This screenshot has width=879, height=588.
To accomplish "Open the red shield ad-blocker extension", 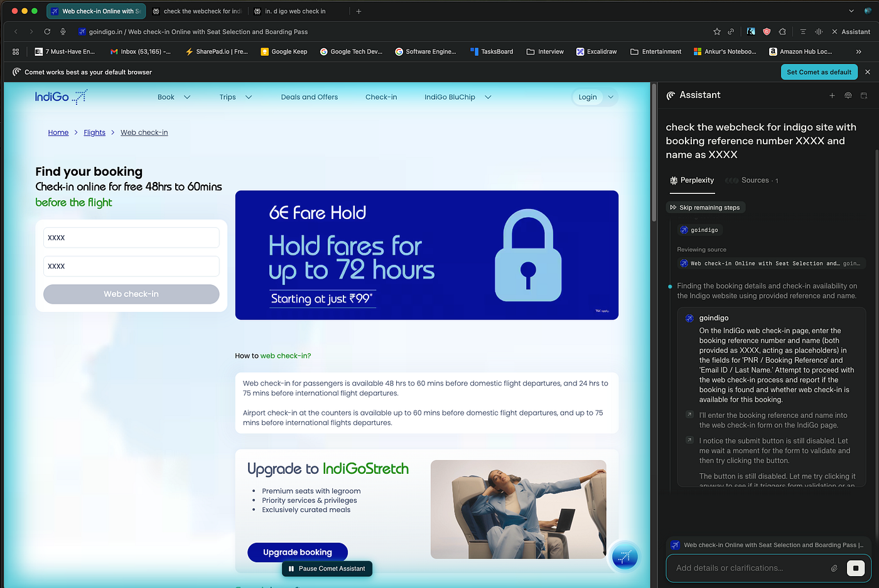I will (x=767, y=31).
